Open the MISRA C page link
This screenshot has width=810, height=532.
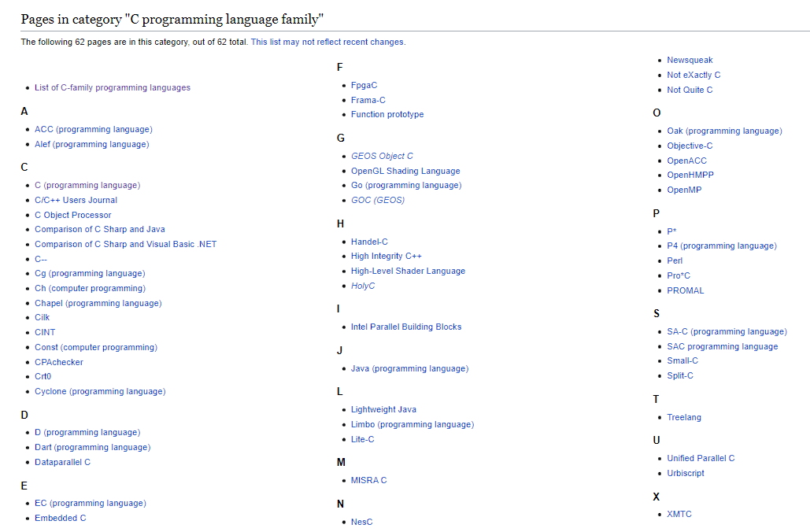pos(369,480)
